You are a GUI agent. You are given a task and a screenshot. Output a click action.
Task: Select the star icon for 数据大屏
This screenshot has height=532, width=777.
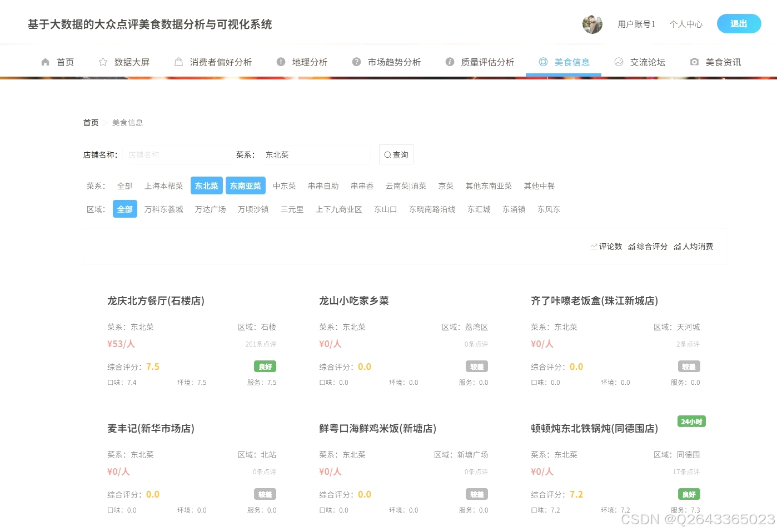(103, 62)
